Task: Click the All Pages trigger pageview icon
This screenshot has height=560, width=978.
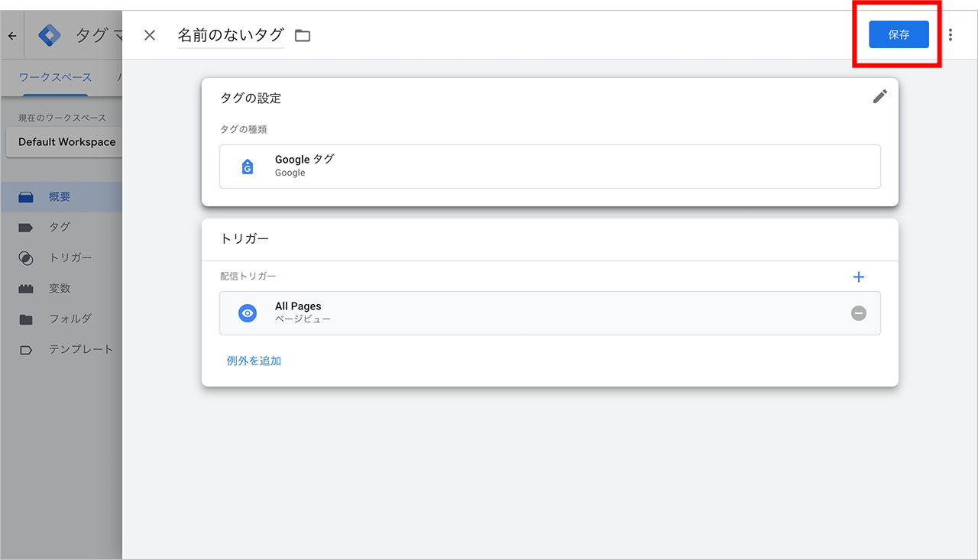Action: pos(247,313)
